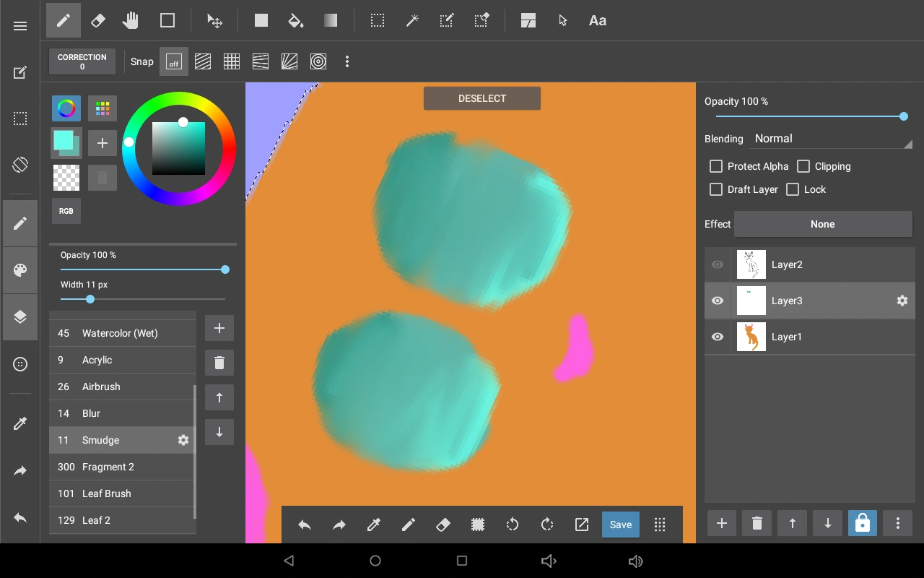This screenshot has height=578, width=924.
Task: Check the Clipping option
Action: coord(803,166)
